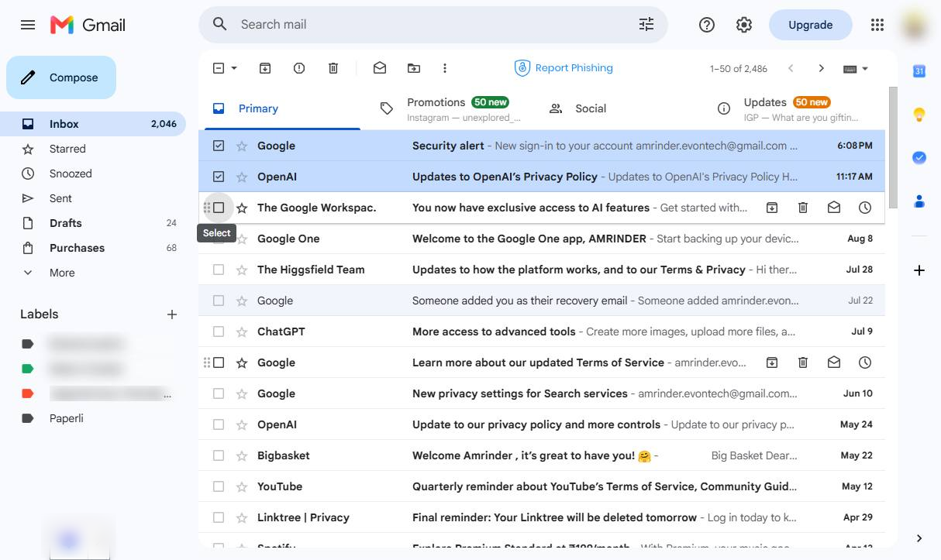
Task: Archive the Google Workspace email row
Action: click(772, 208)
